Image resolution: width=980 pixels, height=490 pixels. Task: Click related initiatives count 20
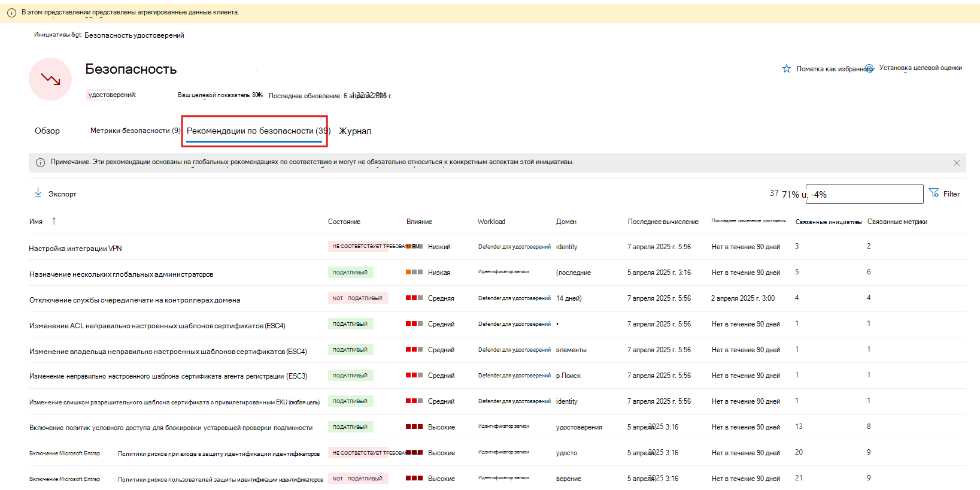[799, 452]
